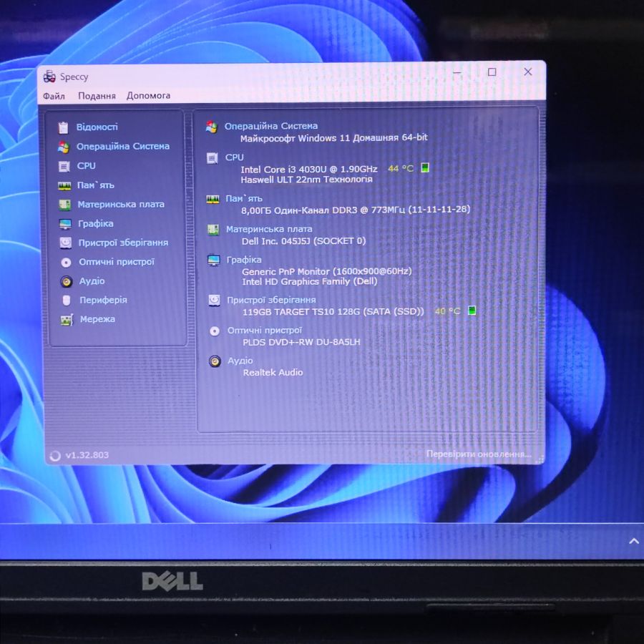Click the Realtek Audio text
This screenshot has width=644, height=644.
pyautogui.click(x=273, y=373)
